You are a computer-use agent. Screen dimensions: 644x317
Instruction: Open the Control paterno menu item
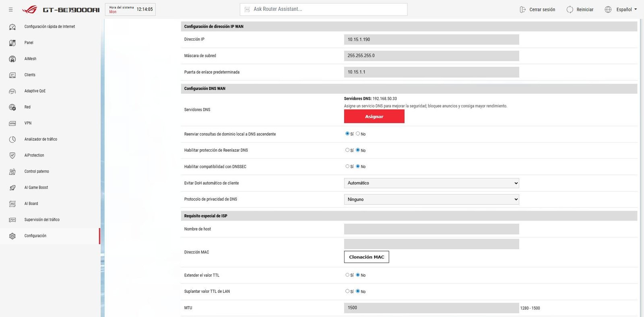[50, 171]
